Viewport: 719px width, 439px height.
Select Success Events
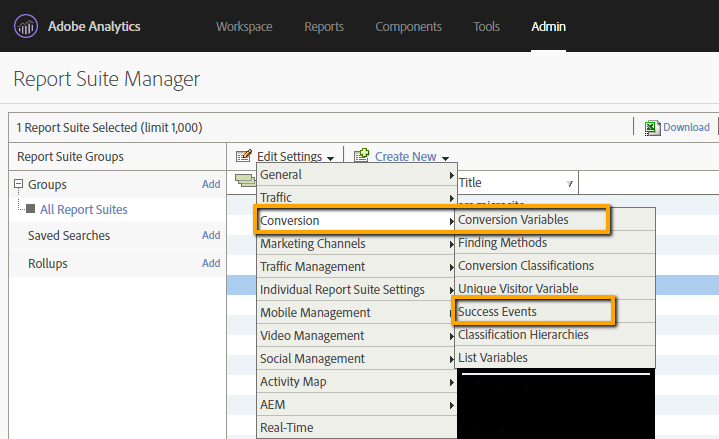tap(555, 311)
